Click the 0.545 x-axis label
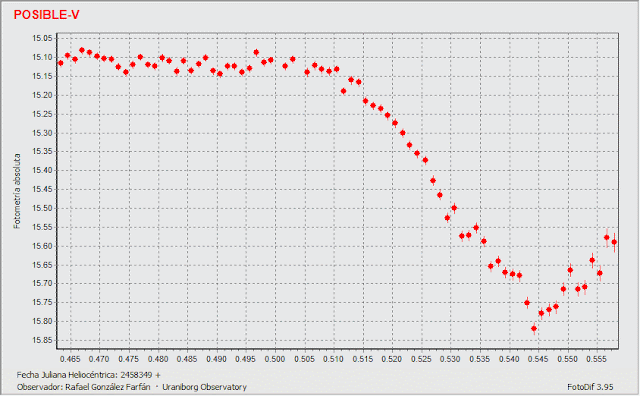This screenshot has height=396, width=640. tap(539, 359)
